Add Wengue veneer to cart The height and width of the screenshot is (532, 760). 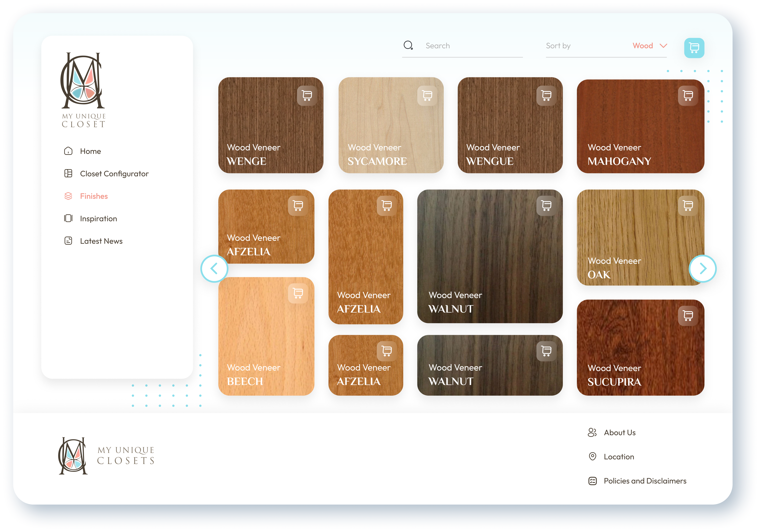pos(546,96)
